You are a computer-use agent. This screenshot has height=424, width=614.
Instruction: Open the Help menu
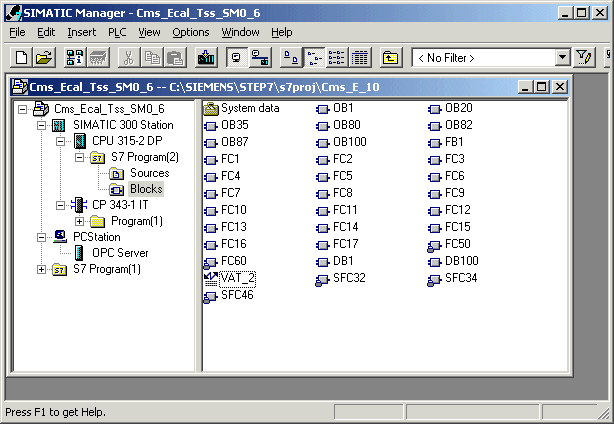[x=282, y=32]
